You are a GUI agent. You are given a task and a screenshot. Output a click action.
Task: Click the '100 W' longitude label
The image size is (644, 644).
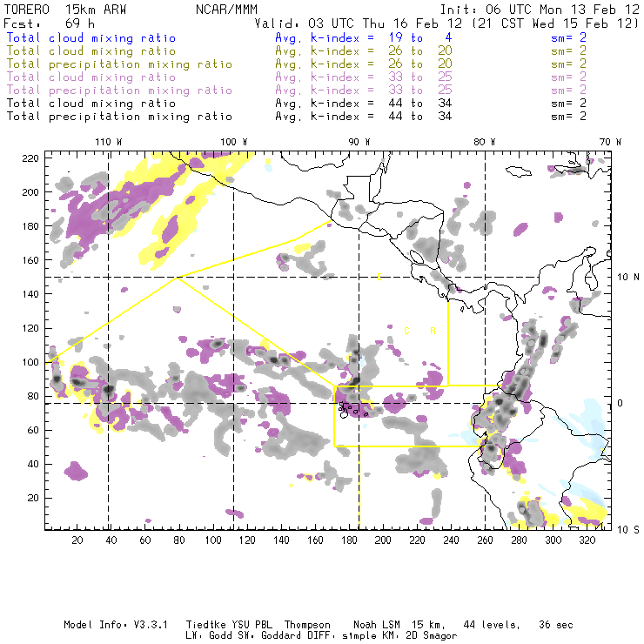234,142
